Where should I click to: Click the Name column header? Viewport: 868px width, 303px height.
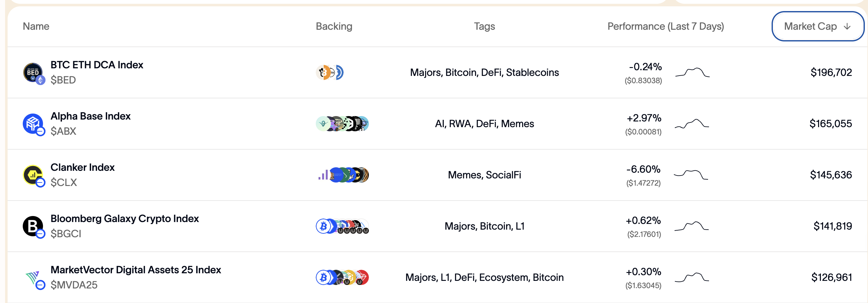pyautogui.click(x=36, y=26)
